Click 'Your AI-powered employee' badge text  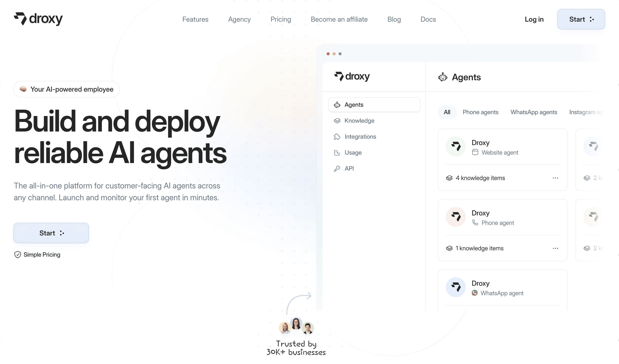coord(72,89)
